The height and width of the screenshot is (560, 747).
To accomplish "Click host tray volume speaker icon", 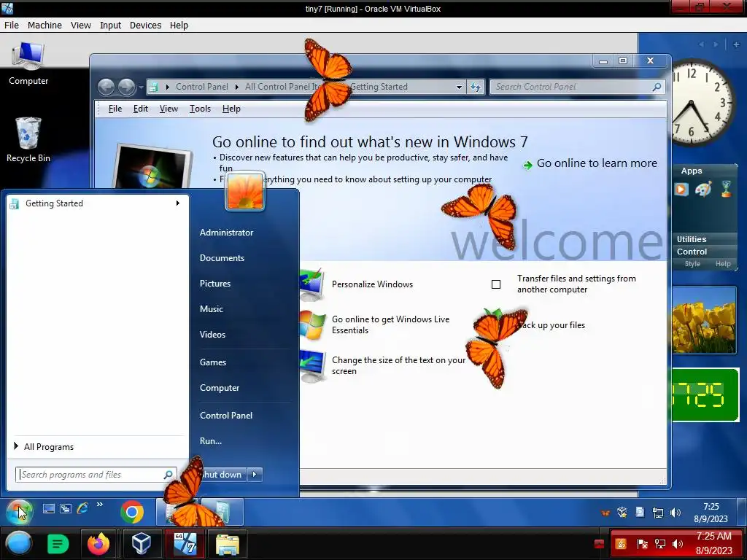I will [x=677, y=544].
